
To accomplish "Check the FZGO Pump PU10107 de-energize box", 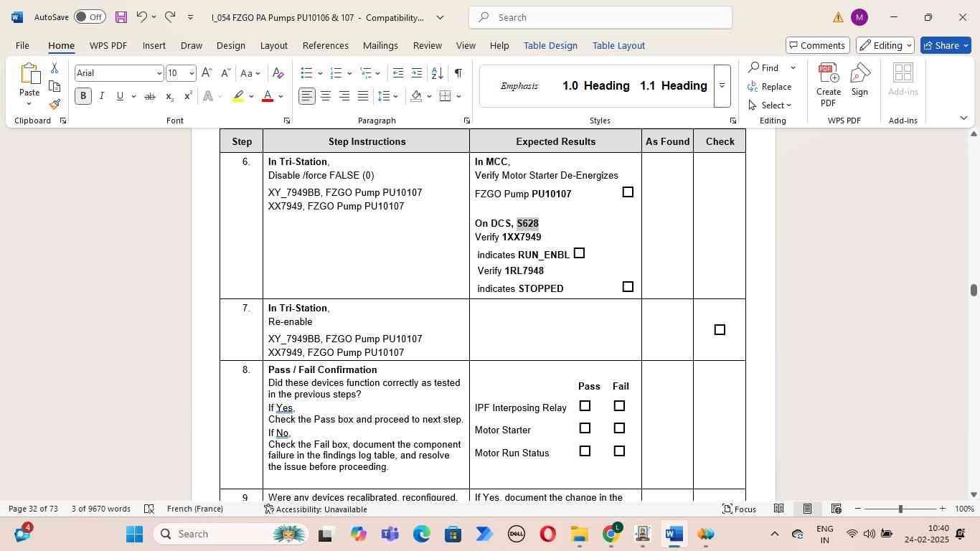I will point(628,192).
